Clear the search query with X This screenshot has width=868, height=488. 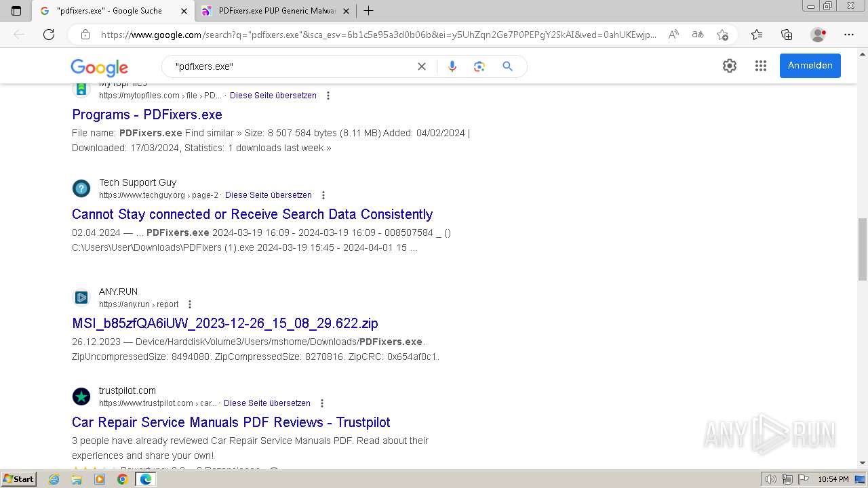pyautogui.click(x=422, y=66)
